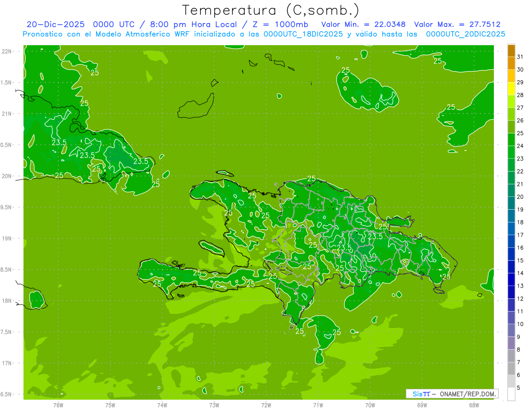532x411 pixels.
Task: Click the '76W' longitude axis label
Action: tap(59, 405)
